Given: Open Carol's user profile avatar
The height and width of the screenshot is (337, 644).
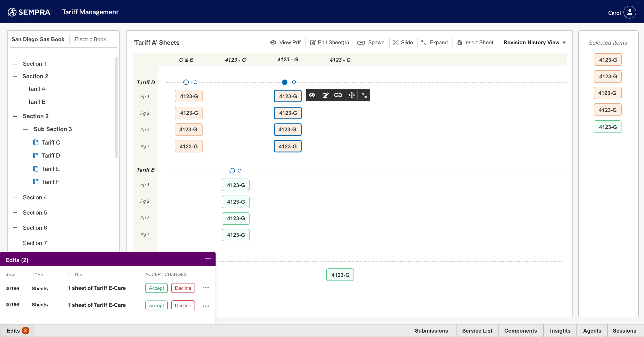Looking at the screenshot, I should click(x=630, y=12).
